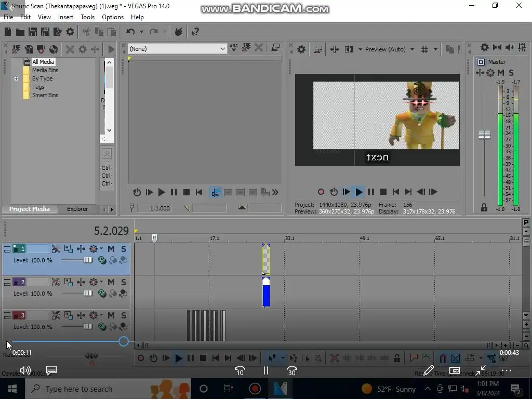Open the Insert menu
532x399 pixels.
click(65, 17)
